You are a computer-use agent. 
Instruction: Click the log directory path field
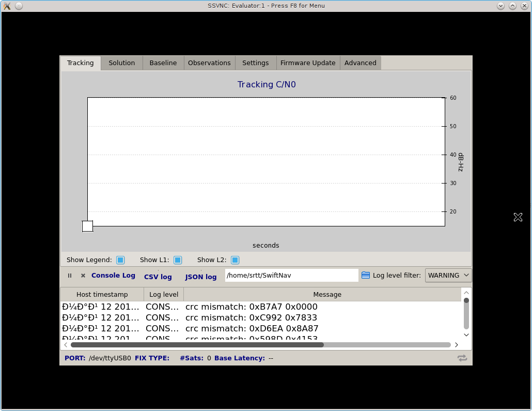[x=291, y=276]
